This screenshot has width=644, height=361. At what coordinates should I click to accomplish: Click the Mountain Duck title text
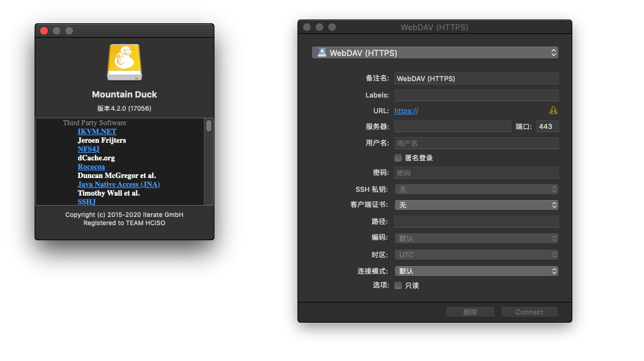click(x=125, y=94)
